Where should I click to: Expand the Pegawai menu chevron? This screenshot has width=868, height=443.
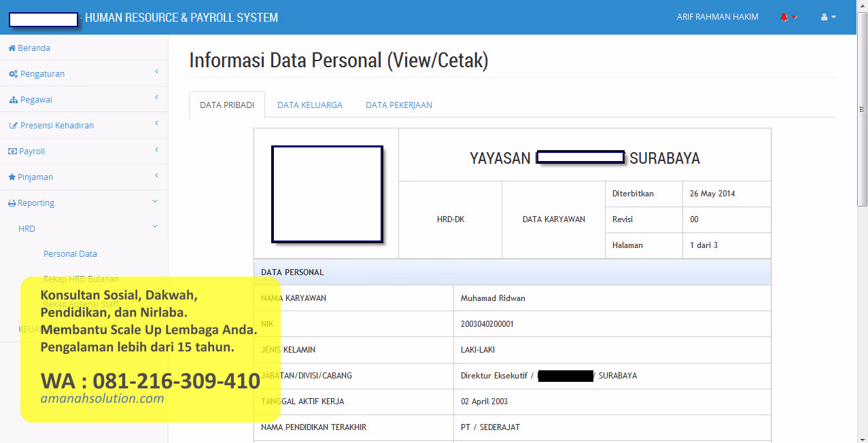pyautogui.click(x=156, y=97)
